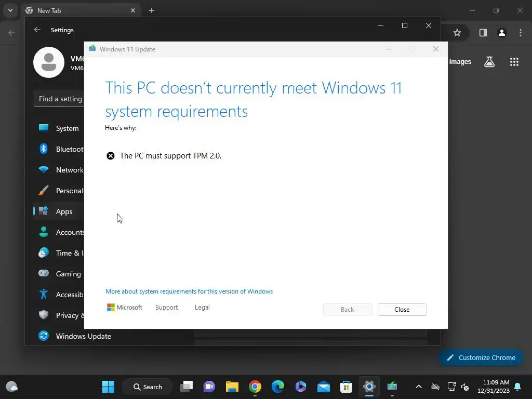This screenshot has width=532, height=399.
Task: Open notifications bell icon
Action: 518,387
